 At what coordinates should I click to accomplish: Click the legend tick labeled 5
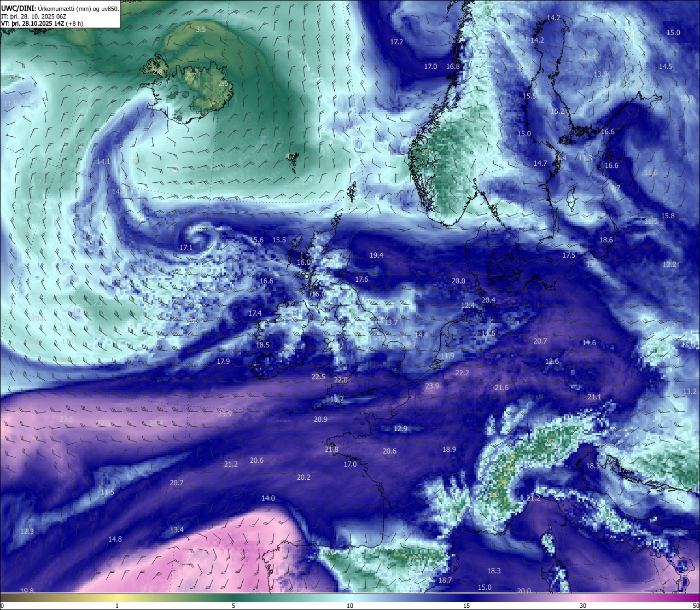click(234, 606)
